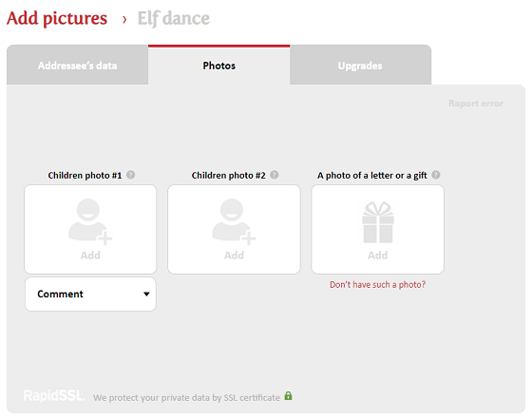
Task: Click the "Don't have such a photo?" link
Action: click(x=378, y=285)
